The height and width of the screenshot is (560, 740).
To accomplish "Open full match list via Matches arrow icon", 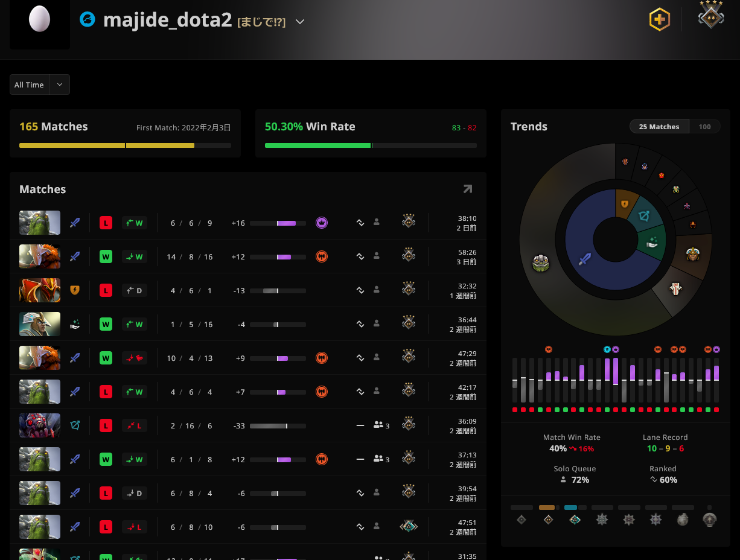I will [468, 189].
